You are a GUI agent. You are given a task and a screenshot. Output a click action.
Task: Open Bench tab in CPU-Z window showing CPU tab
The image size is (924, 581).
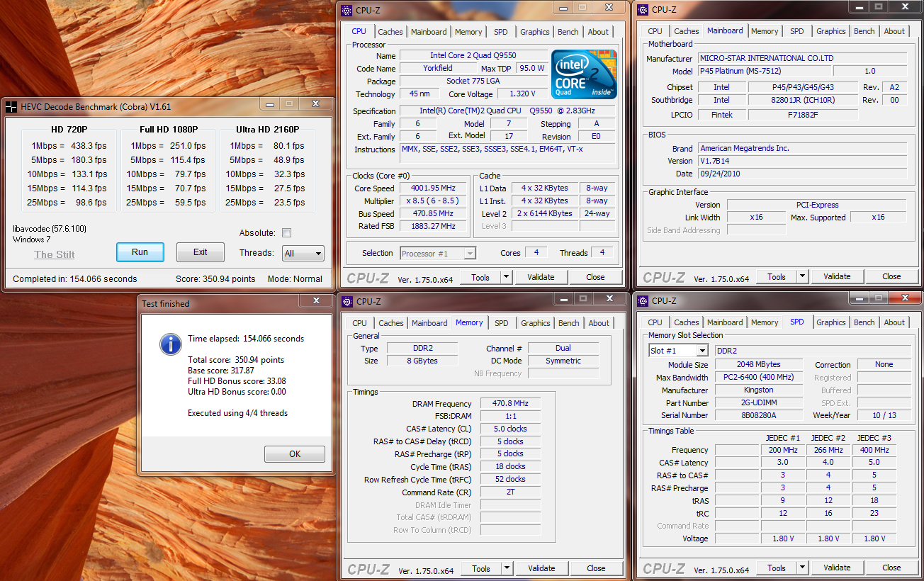tap(568, 32)
